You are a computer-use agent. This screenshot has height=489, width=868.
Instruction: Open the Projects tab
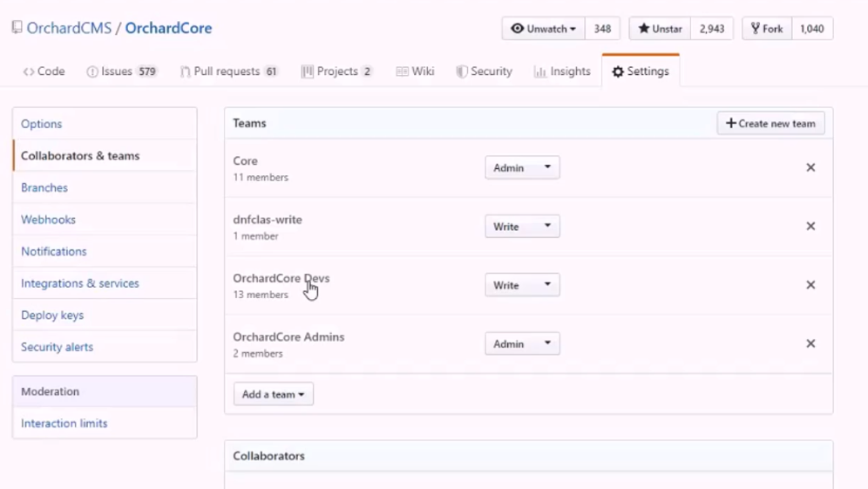337,71
